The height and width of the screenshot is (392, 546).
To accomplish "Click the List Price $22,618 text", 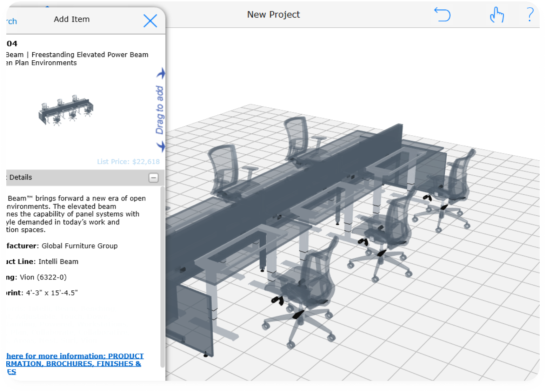I will tap(128, 162).
